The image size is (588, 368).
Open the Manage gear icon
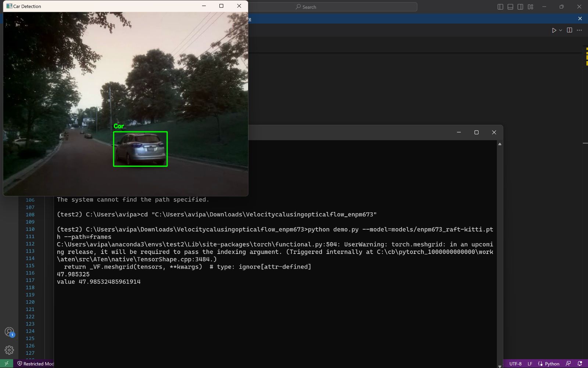[x=9, y=350]
